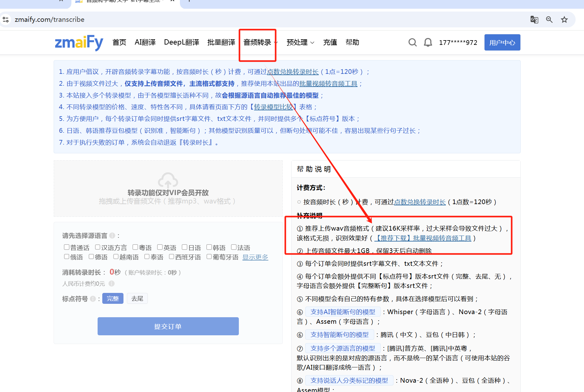Viewport: 584px width, 392px height.
Task: Check the 英语 language box
Action: click(160, 247)
